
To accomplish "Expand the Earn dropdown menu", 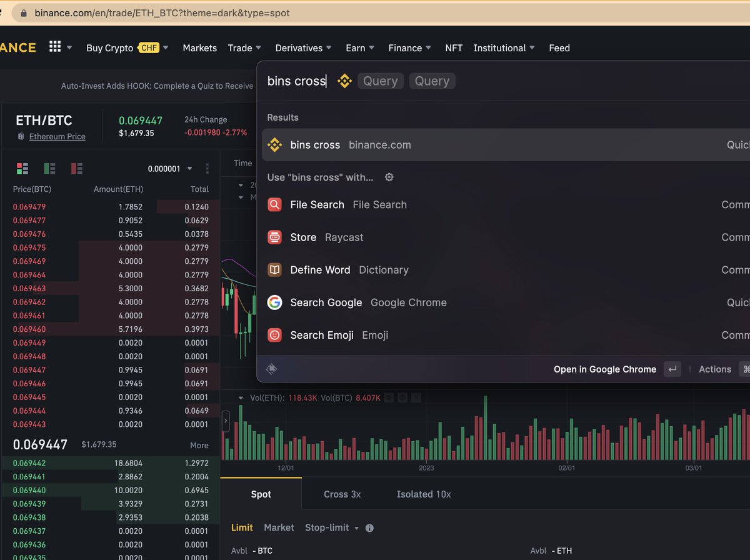I will (360, 48).
